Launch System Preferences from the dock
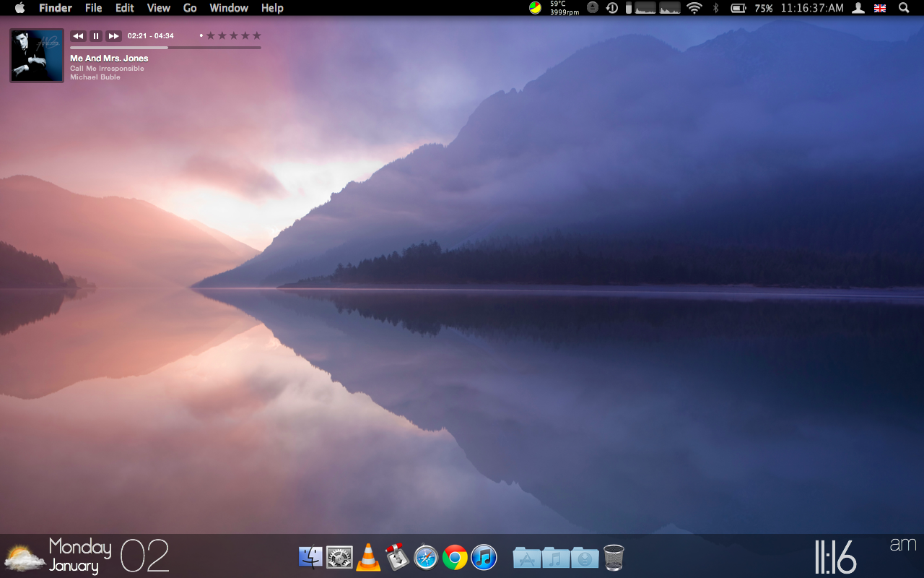Image resolution: width=924 pixels, height=578 pixels. pos(339,557)
